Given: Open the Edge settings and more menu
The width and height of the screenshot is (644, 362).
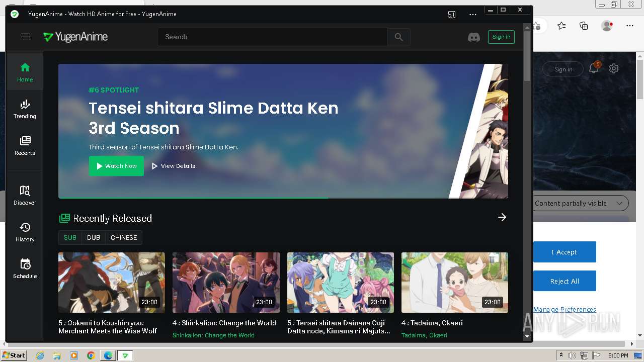Looking at the screenshot, I should (x=630, y=26).
